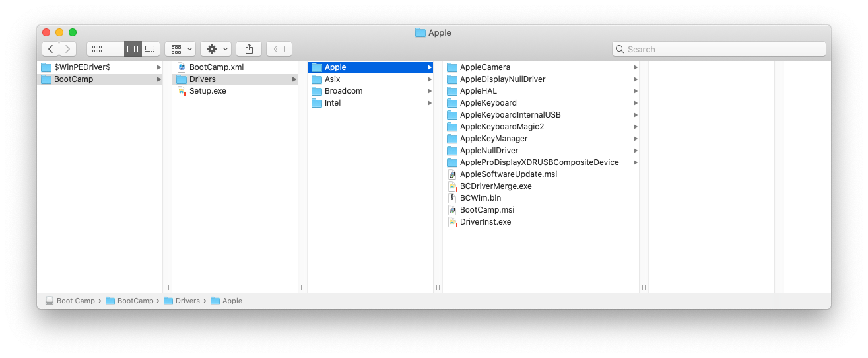
Task: Select the BootCamp.msi file
Action: (x=541, y=210)
